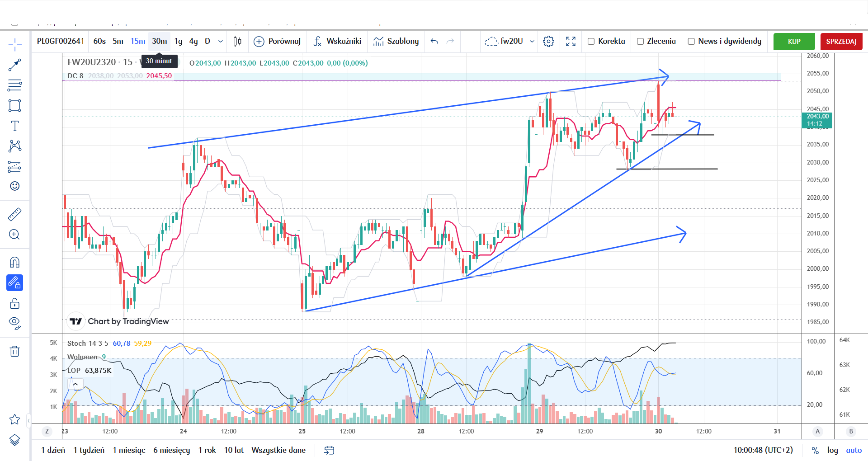The width and height of the screenshot is (868, 461).
Task: Click the red SPRZEDAJ sell button
Action: point(841,42)
